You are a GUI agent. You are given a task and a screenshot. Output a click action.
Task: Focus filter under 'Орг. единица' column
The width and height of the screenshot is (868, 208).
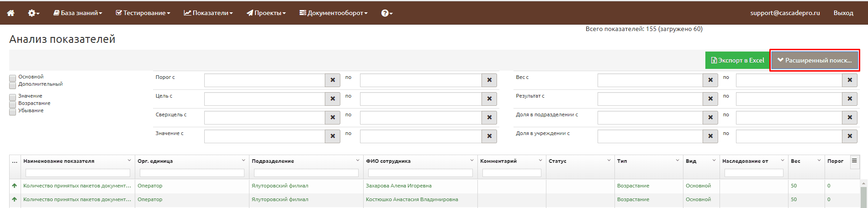coord(192,173)
